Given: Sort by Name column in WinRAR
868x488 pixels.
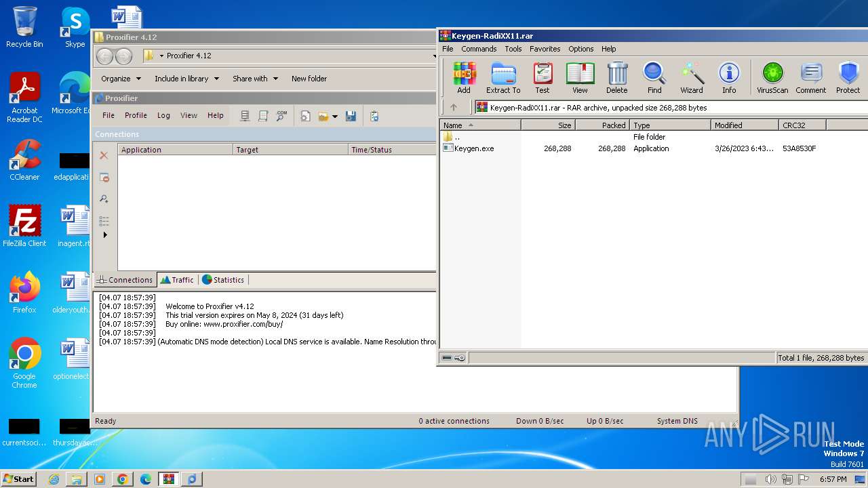Looking at the screenshot, I should (x=481, y=125).
